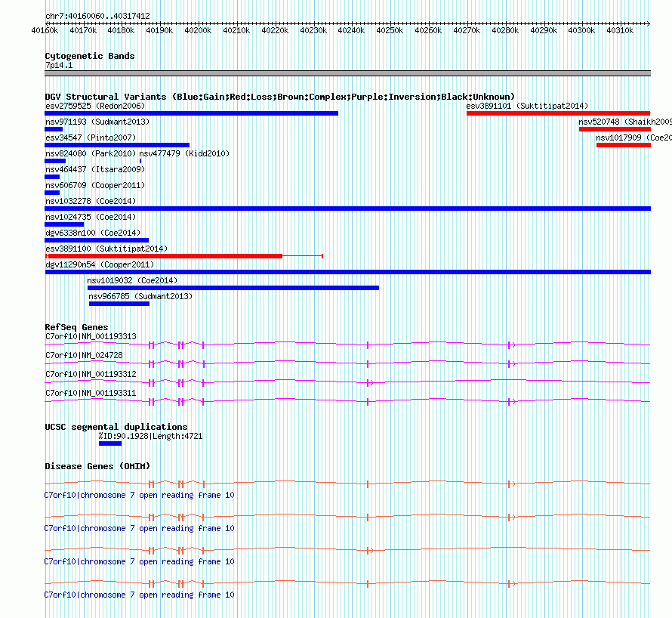
Task: Click the 40250k ruler tick label
Action: click(390, 30)
